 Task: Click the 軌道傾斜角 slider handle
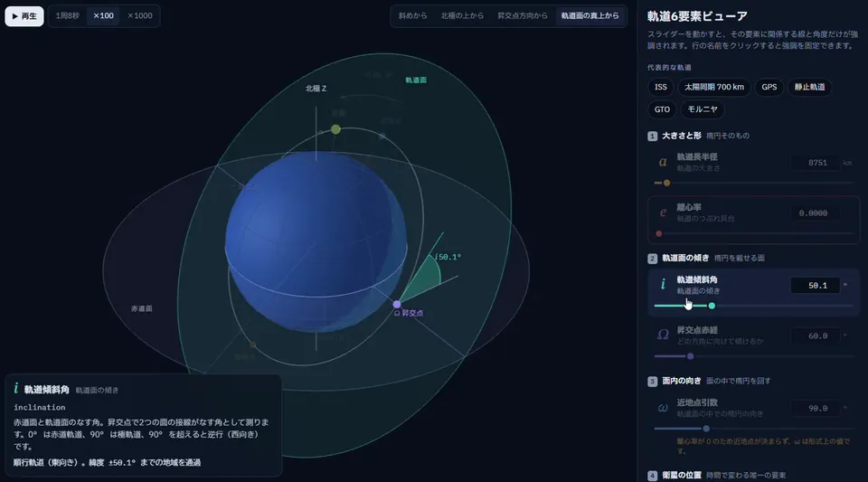712,306
